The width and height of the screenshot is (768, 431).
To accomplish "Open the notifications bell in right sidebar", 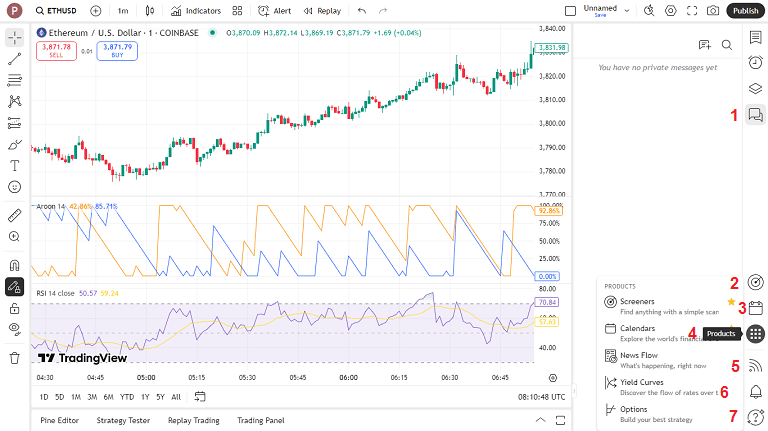I will click(x=756, y=391).
